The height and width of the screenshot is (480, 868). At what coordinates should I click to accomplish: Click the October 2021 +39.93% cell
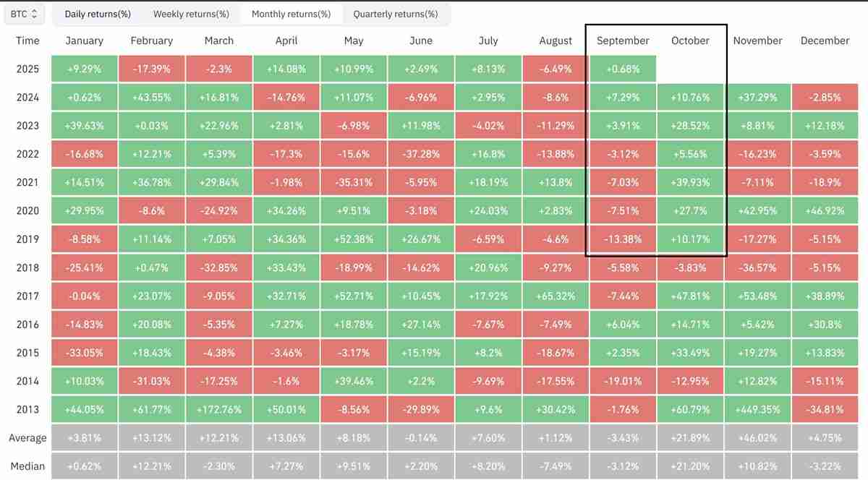pyautogui.click(x=690, y=181)
